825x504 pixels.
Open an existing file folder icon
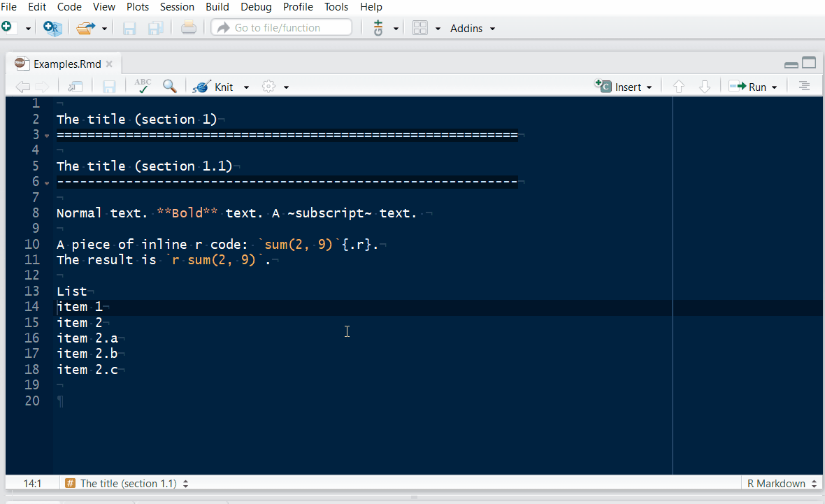tap(85, 28)
